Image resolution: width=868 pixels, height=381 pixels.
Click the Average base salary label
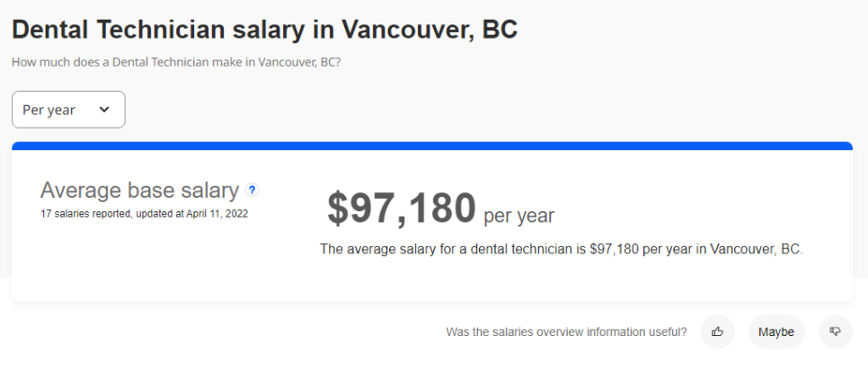139,190
